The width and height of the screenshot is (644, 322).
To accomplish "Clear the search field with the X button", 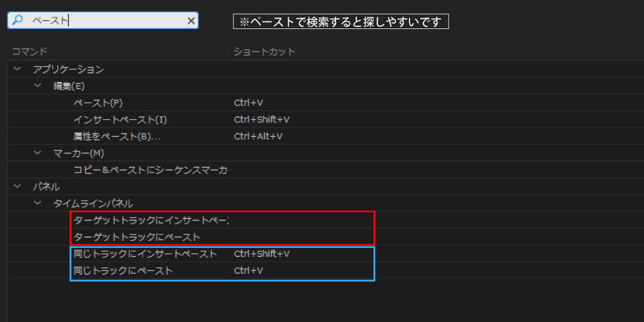I will click(191, 21).
